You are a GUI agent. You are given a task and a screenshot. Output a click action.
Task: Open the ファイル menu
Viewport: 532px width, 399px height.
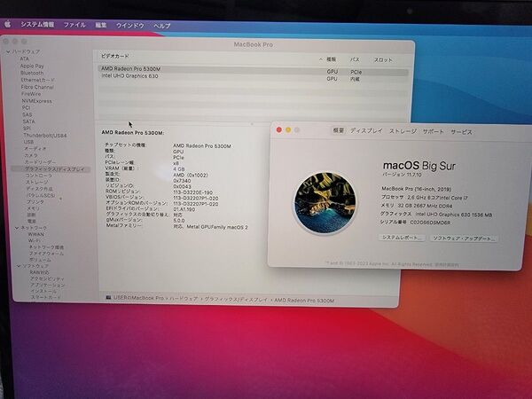(x=74, y=25)
